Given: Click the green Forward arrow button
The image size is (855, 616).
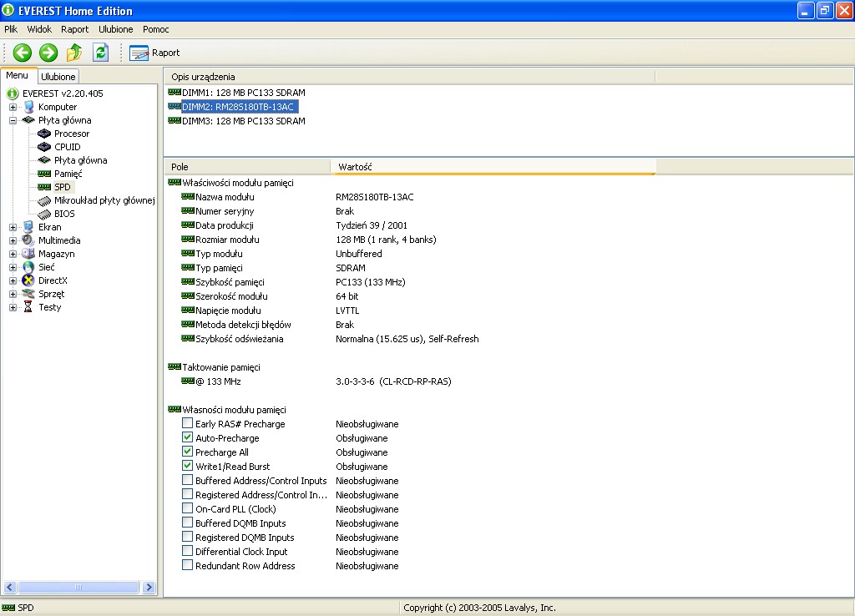Looking at the screenshot, I should click(x=48, y=53).
